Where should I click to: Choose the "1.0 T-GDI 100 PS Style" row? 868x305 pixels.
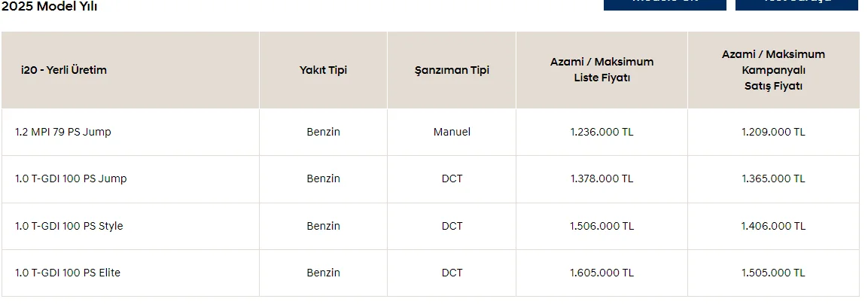tap(69, 226)
